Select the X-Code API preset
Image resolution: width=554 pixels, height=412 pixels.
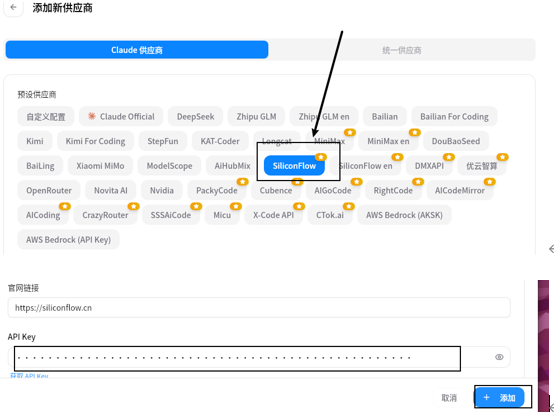pos(273,215)
